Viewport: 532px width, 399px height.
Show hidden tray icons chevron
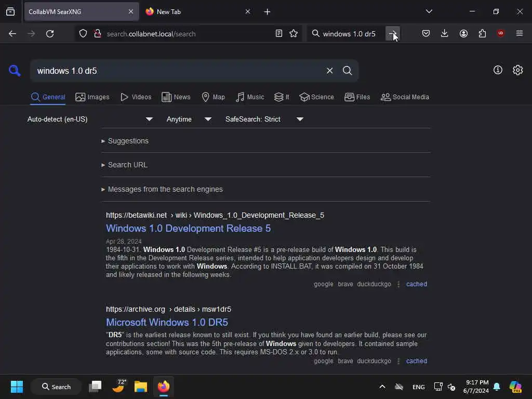coord(382,387)
